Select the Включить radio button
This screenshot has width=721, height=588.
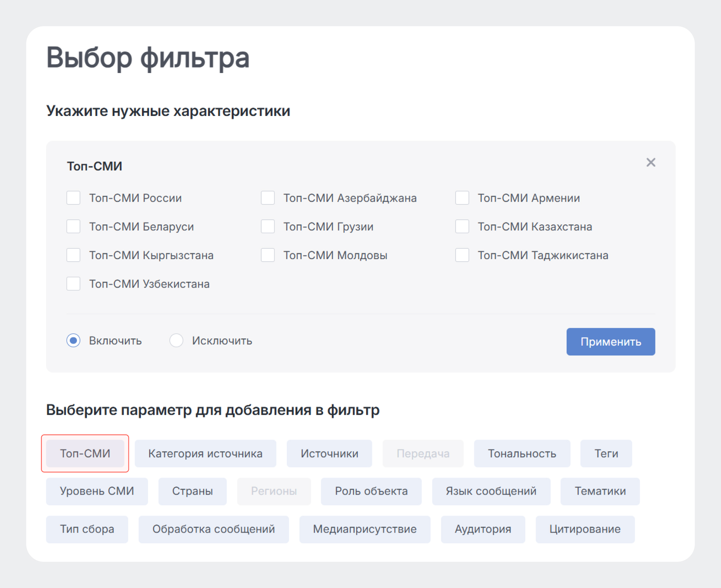(x=74, y=341)
